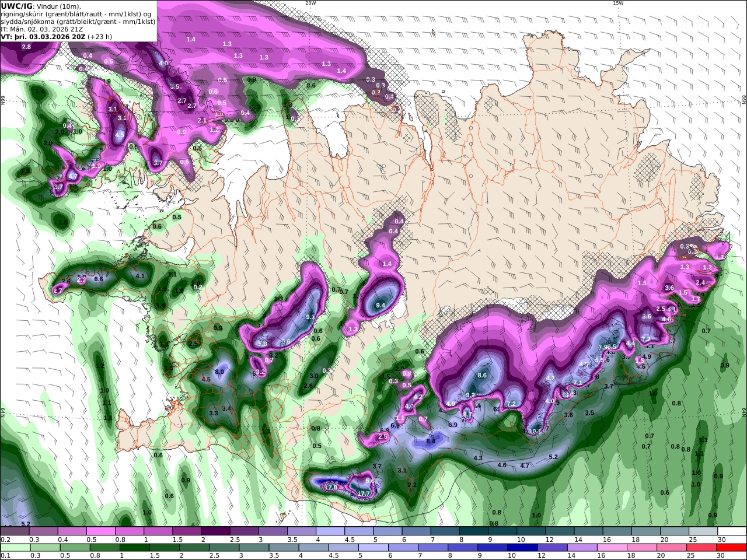Click the white swatch ending the upper snow scale
Image resolution: width=747 pixels, height=560 pixels.
[x=732, y=531]
